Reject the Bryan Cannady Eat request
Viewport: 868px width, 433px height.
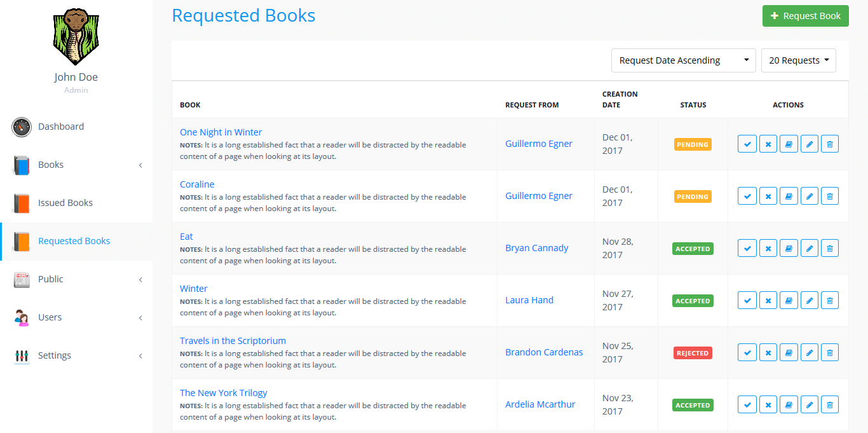(768, 249)
